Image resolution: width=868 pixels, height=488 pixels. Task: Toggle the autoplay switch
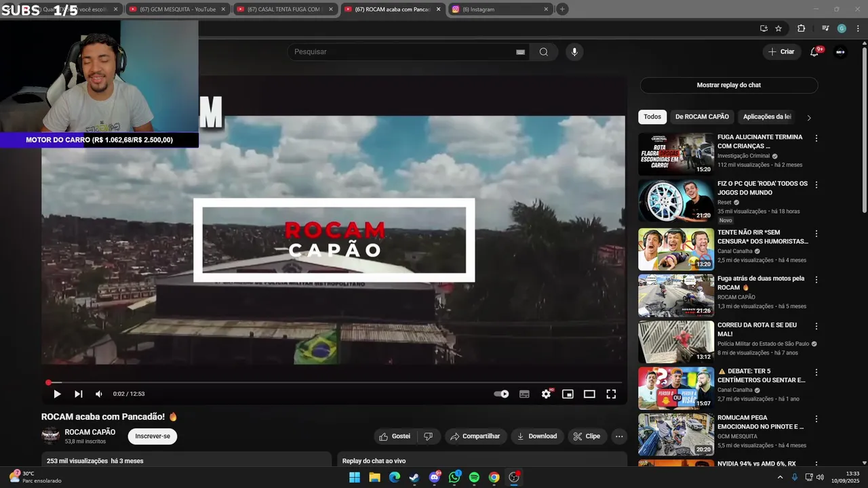501,394
